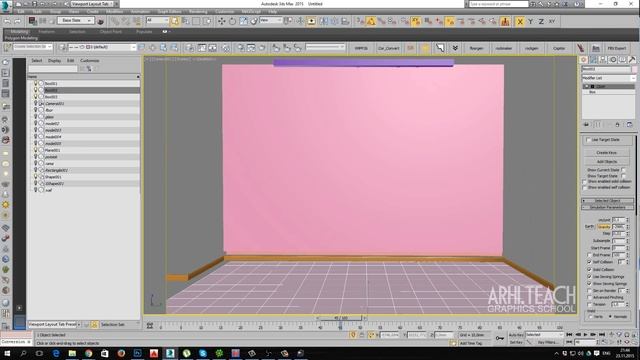Go to the start frame button
This screenshot has width=640, height=360.
(x=569, y=335)
